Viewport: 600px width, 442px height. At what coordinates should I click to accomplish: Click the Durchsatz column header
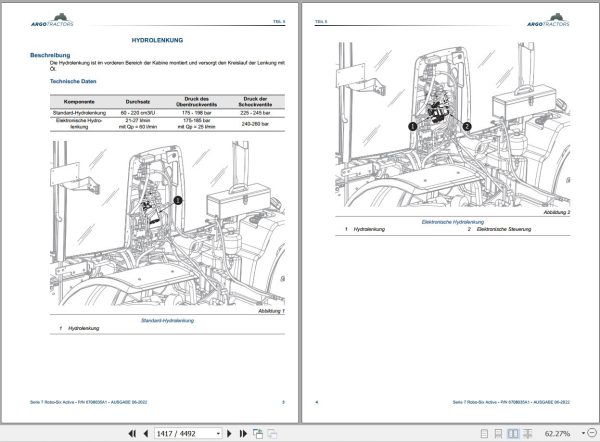[x=138, y=102]
